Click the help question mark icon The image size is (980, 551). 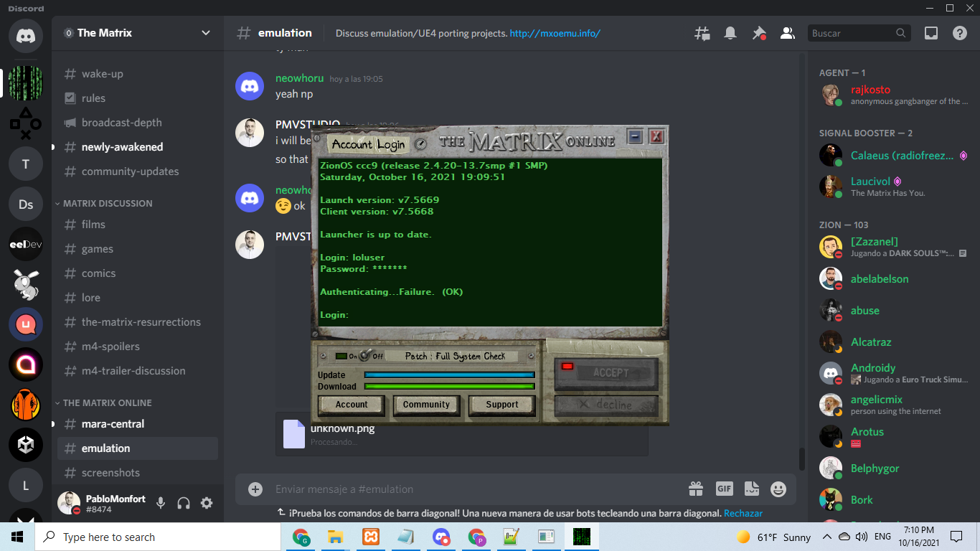pyautogui.click(x=959, y=33)
